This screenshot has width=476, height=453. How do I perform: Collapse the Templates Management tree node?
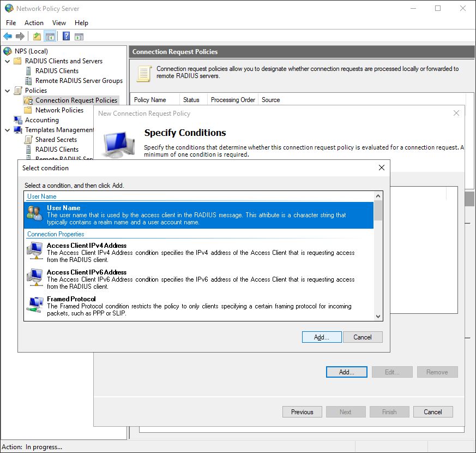[x=8, y=130]
